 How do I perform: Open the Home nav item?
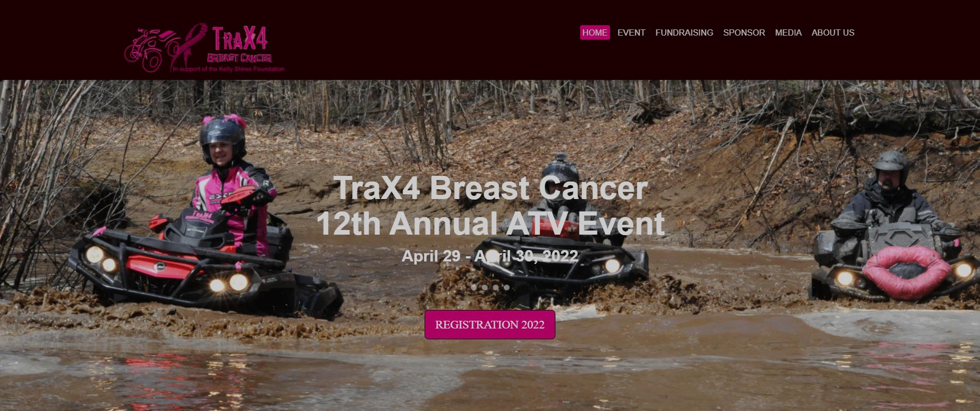[x=595, y=32]
